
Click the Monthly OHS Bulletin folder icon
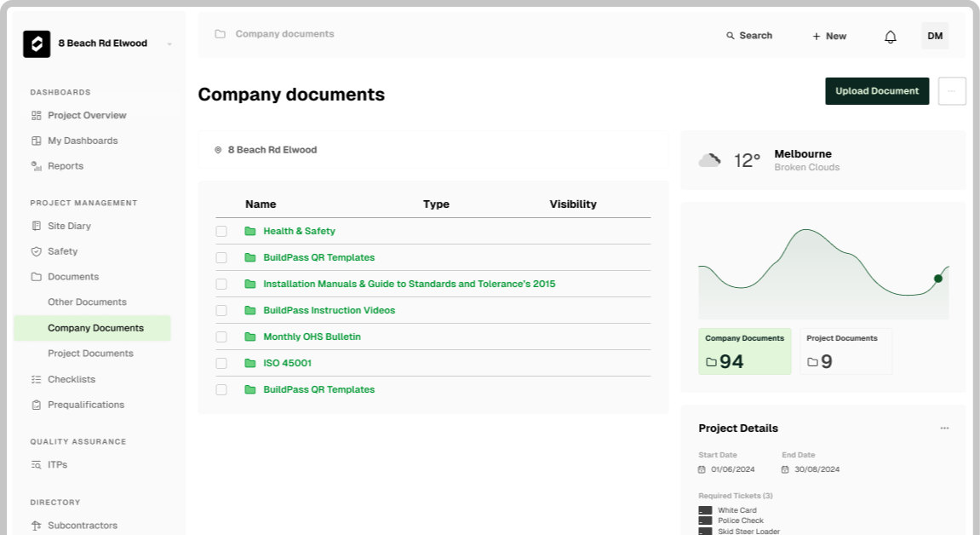coord(250,337)
